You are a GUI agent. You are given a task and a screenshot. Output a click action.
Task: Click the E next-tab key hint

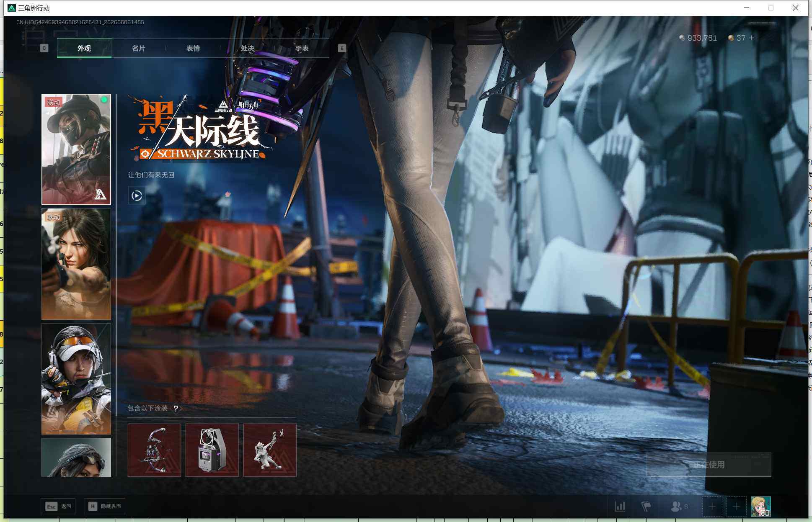(x=342, y=48)
